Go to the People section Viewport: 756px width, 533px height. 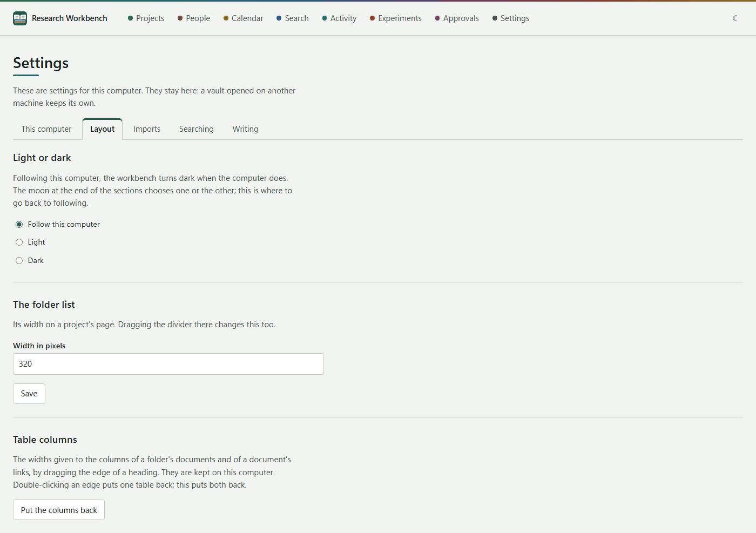pos(194,18)
